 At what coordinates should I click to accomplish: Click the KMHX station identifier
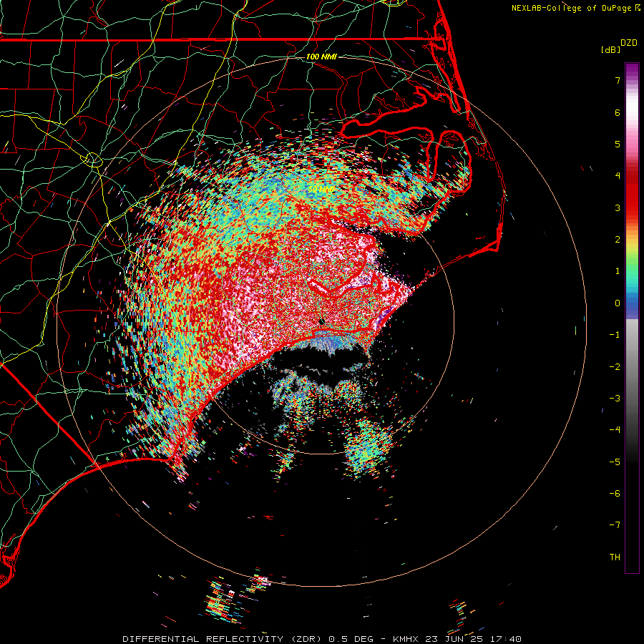[406, 639]
